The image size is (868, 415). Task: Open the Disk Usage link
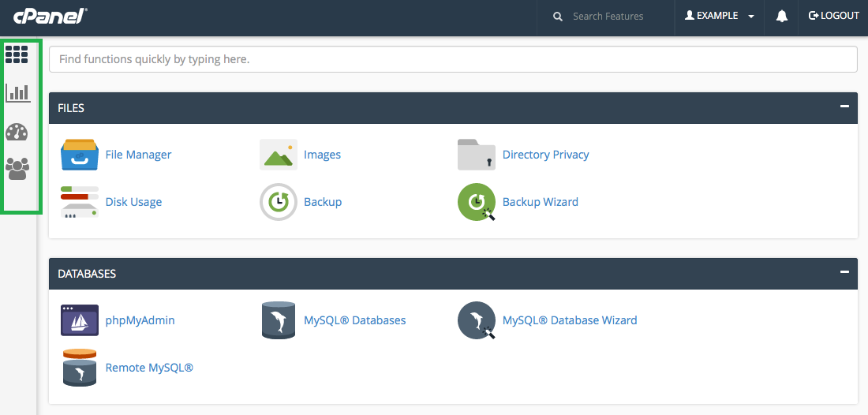[133, 202]
